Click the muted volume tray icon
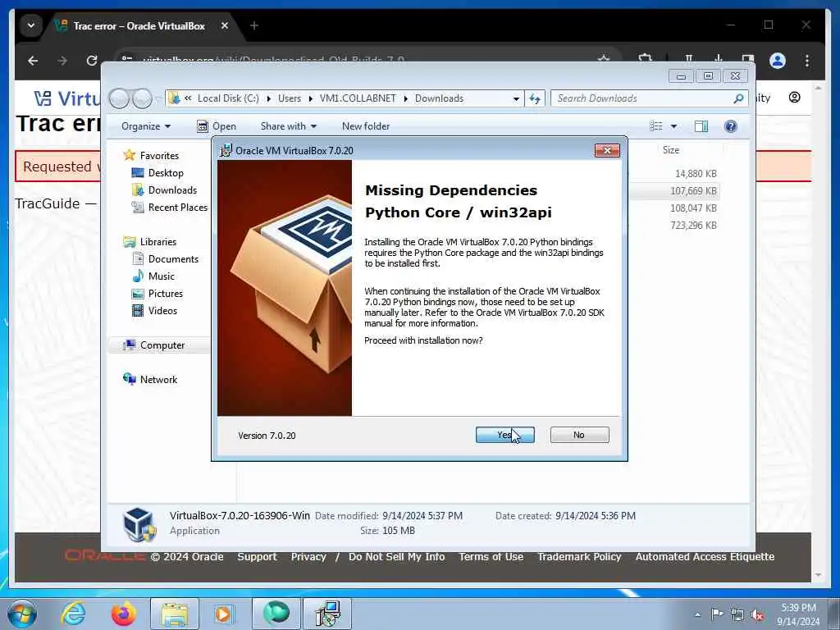840x630 pixels. click(757, 614)
